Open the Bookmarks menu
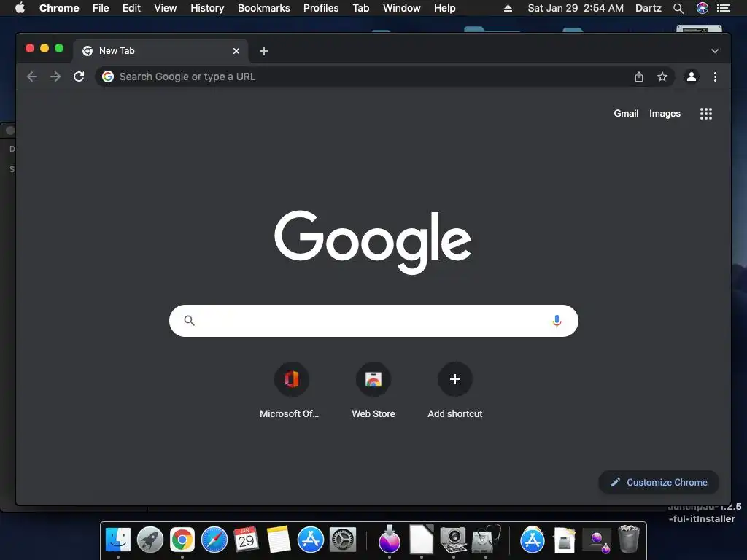The height and width of the screenshot is (560, 747). 264,8
